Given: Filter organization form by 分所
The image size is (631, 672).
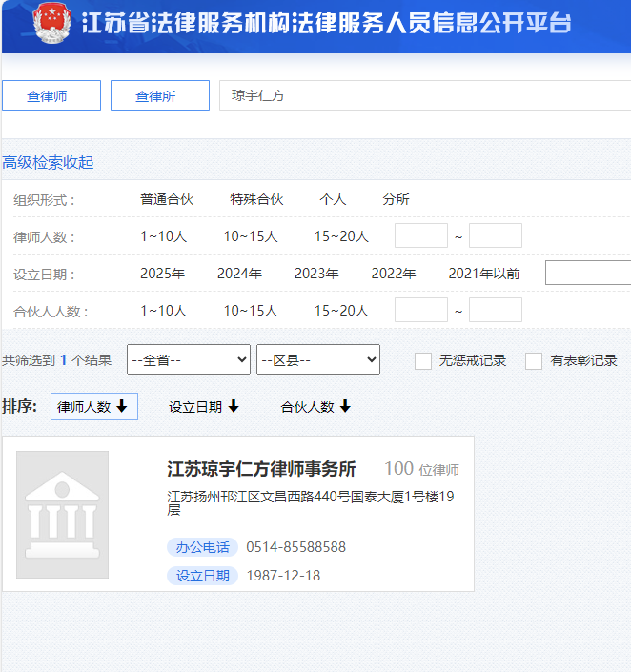Looking at the screenshot, I should pyautogui.click(x=397, y=199).
